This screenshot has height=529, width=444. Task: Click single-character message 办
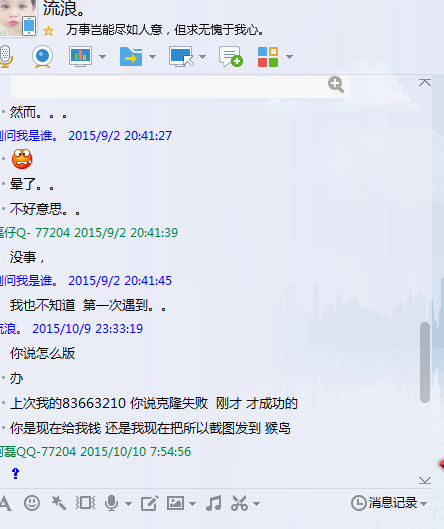[x=16, y=378]
